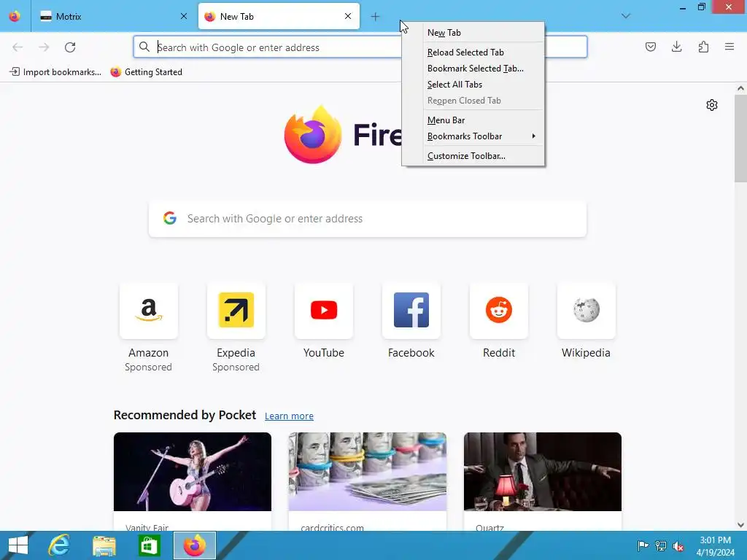This screenshot has height=560, width=747.
Task: Open Save to Pocket icon
Action: point(651,47)
